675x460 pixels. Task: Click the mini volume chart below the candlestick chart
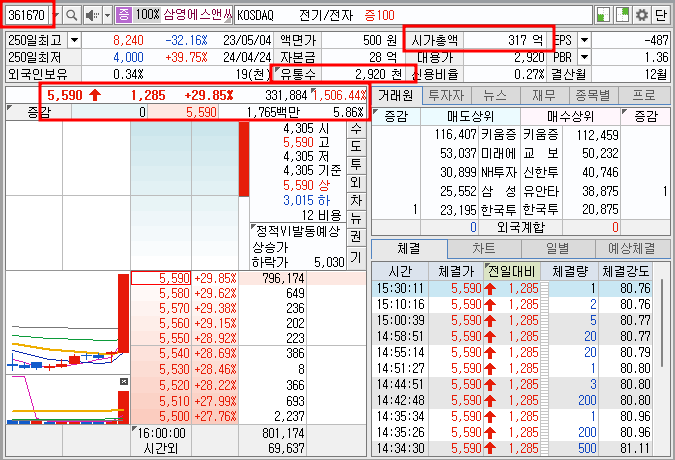pyautogui.click(x=68, y=400)
